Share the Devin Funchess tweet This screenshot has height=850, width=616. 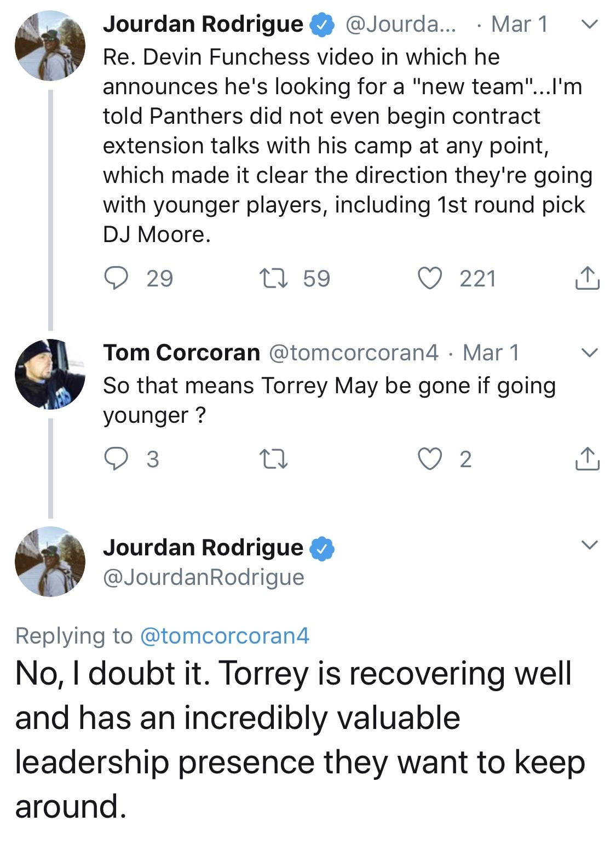(x=587, y=278)
